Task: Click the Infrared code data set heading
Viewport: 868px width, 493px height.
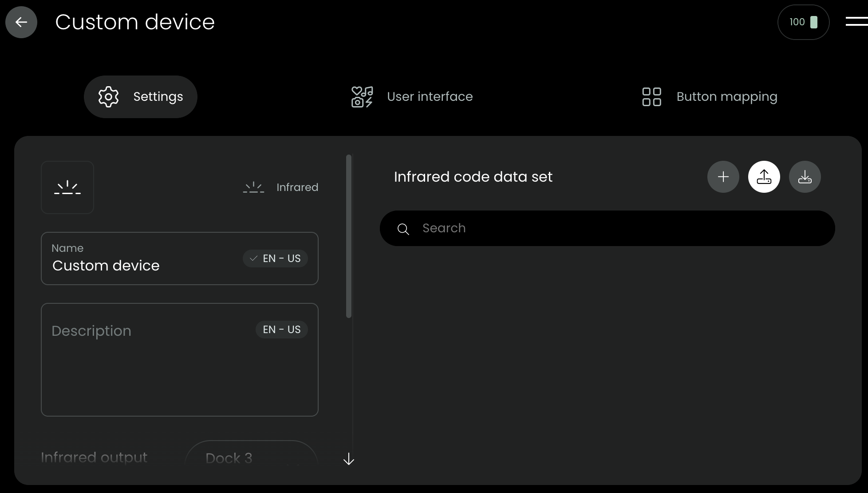Action: (x=473, y=177)
